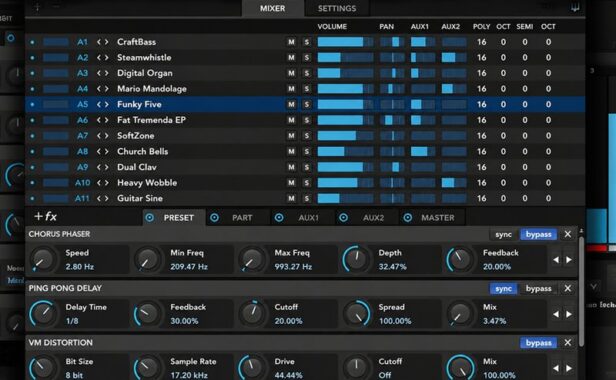616x380 pixels.
Task: Remove the VM Distortion effect
Action: [x=568, y=343]
